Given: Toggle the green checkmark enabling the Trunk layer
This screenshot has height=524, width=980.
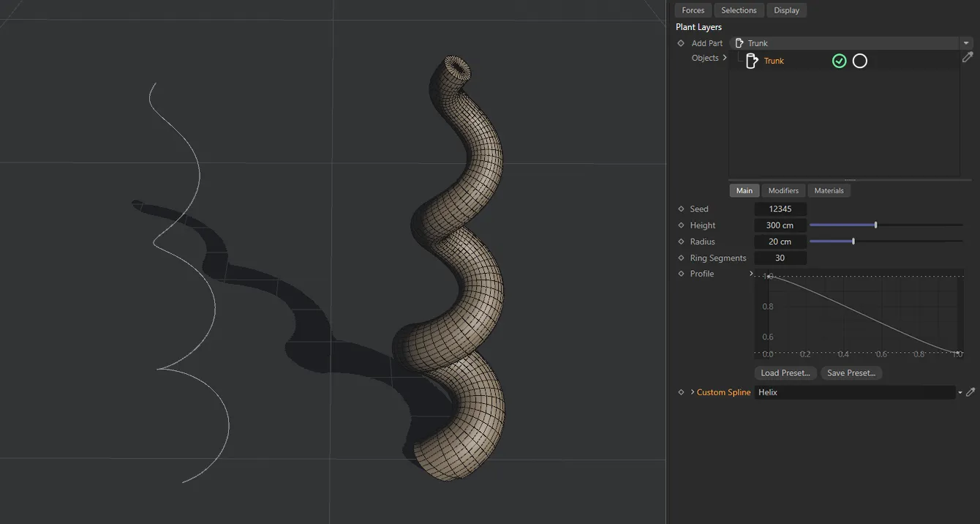Looking at the screenshot, I should [839, 61].
